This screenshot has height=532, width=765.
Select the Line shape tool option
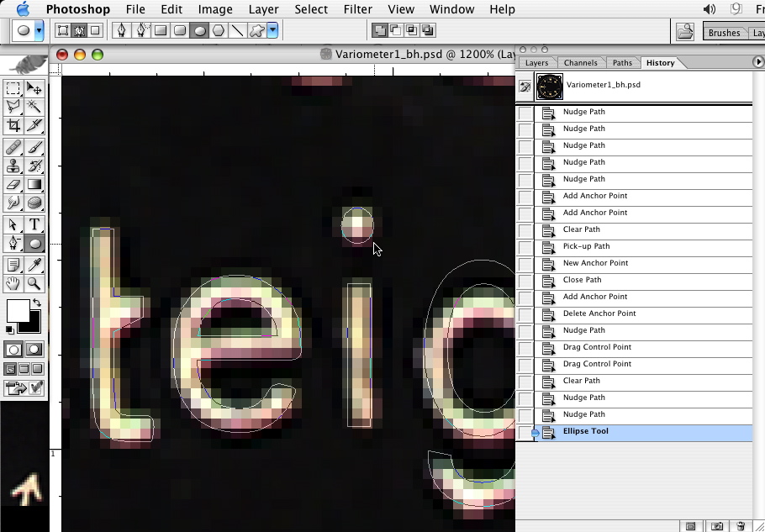[x=238, y=30]
